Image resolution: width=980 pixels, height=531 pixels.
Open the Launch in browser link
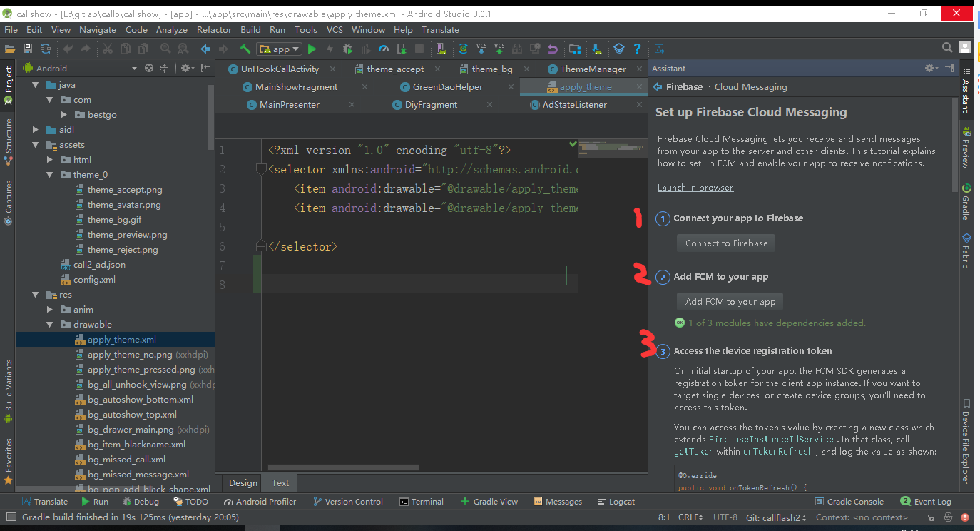point(695,188)
